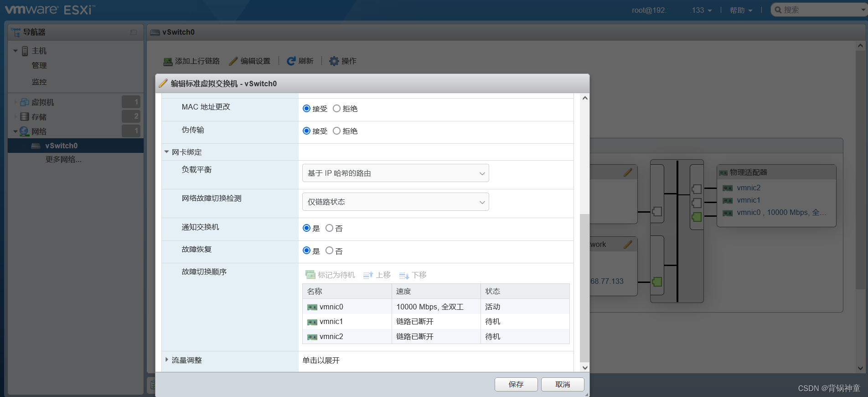868x397 pixels.
Task: Click the Virtual machines (虚拟机) icon
Action: point(25,102)
